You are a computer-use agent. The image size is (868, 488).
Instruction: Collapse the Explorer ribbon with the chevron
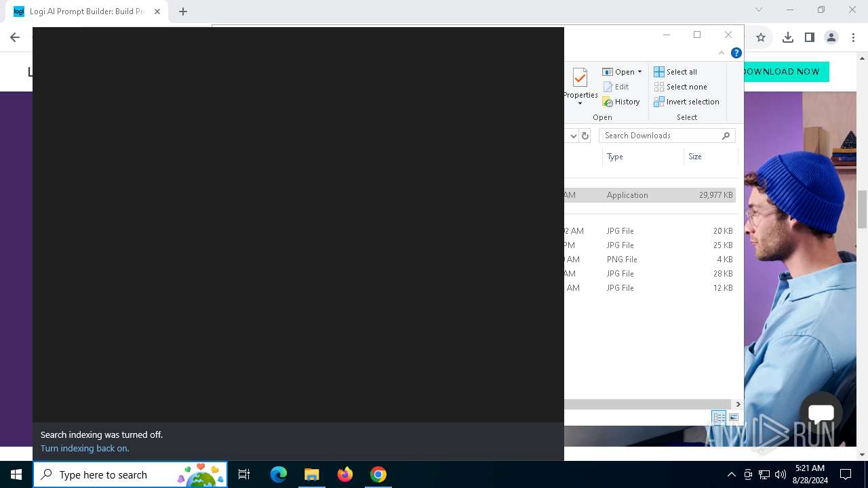(x=722, y=53)
